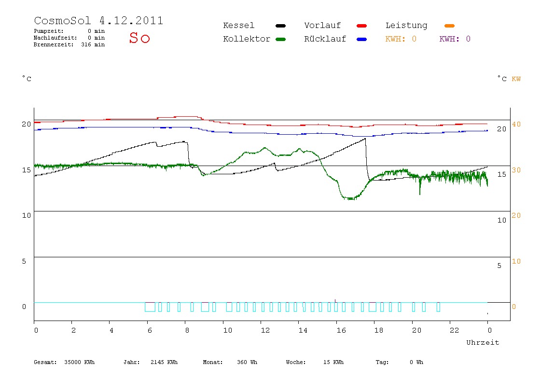Click the Nachlaufzeit label
The height and width of the screenshot is (392, 554).
pos(55,38)
